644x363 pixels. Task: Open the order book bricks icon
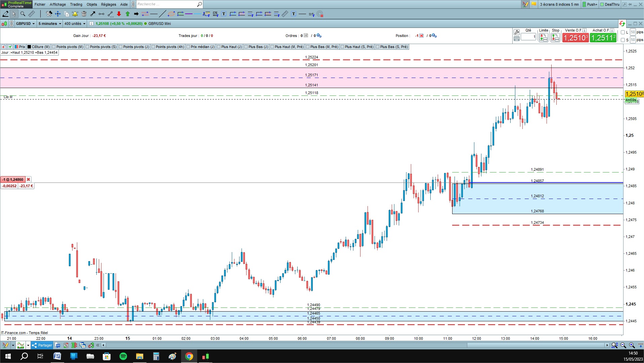click(x=74, y=345)
